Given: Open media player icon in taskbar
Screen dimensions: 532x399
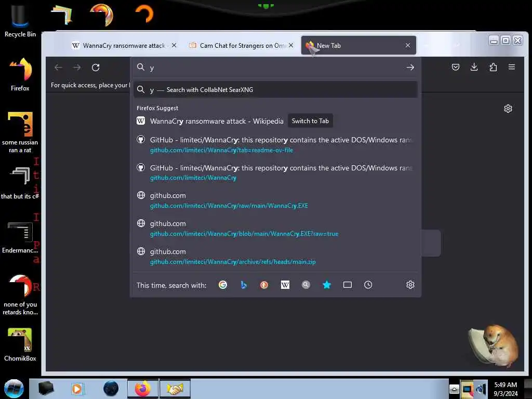Looking at the screenshot, I should [x=77, y=389].
